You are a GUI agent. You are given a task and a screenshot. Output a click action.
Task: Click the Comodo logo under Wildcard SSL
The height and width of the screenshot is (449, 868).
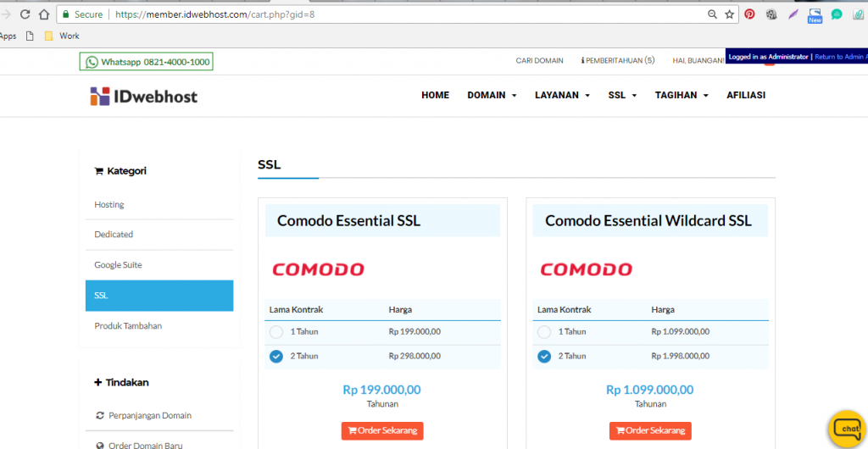(587, 269)
